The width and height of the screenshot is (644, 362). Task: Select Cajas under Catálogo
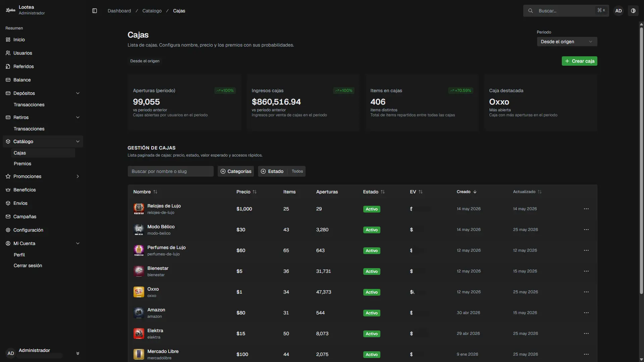click(43, 153)
